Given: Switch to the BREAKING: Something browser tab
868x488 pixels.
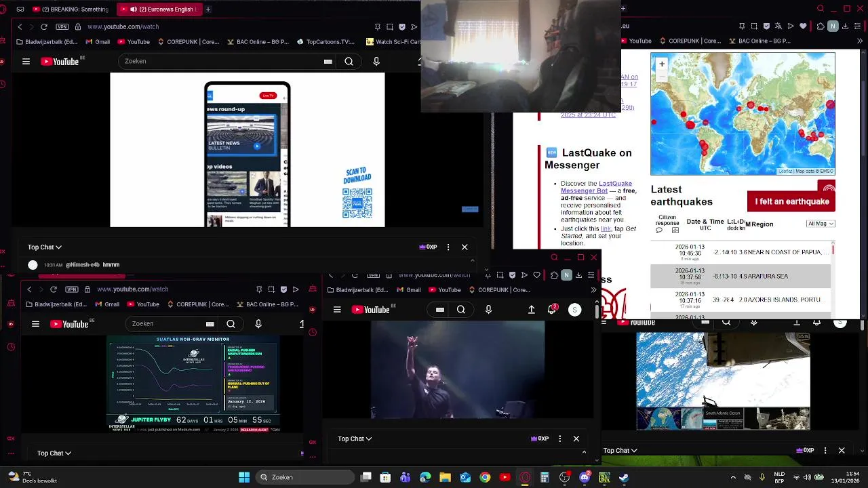Looking at the screenshot, I should (x=71, y=9).
